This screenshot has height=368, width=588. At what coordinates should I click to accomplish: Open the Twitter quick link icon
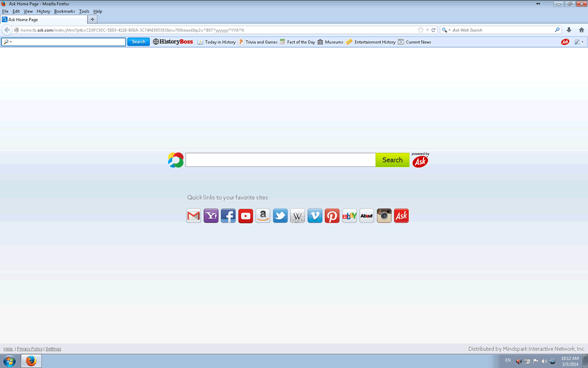coord(280,216)
